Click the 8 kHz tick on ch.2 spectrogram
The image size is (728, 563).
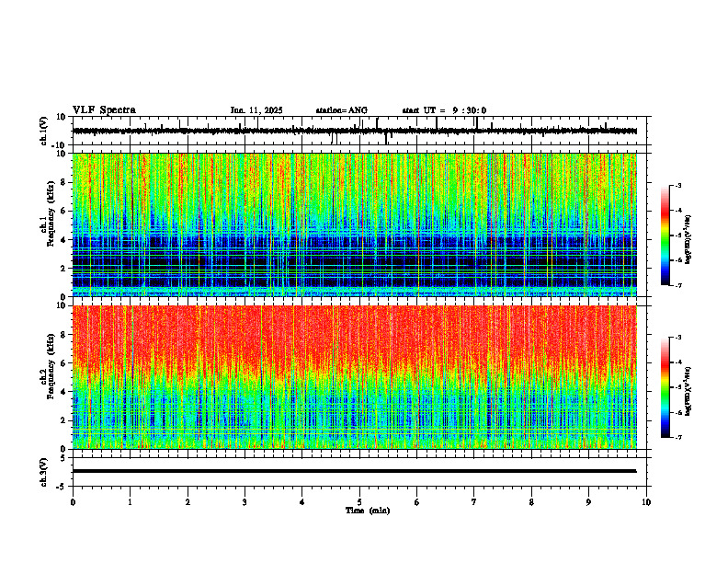point(63,335)
